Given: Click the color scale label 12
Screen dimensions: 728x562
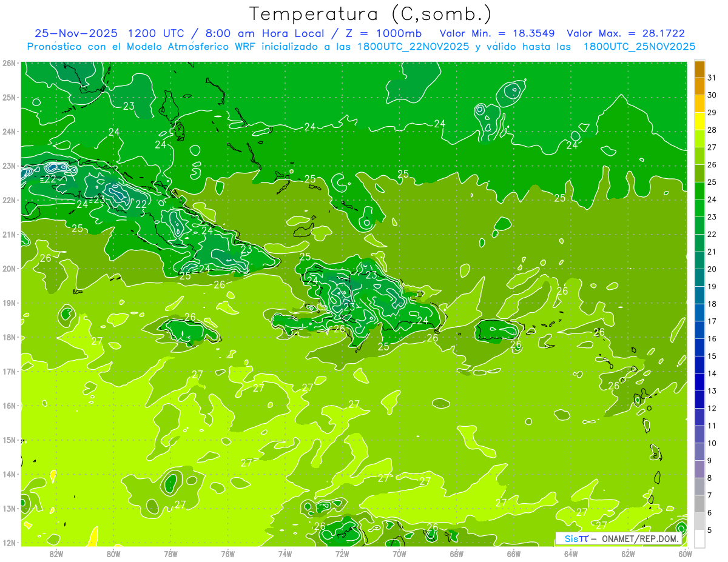Looking at the screenshot, I should click(712, 408).
